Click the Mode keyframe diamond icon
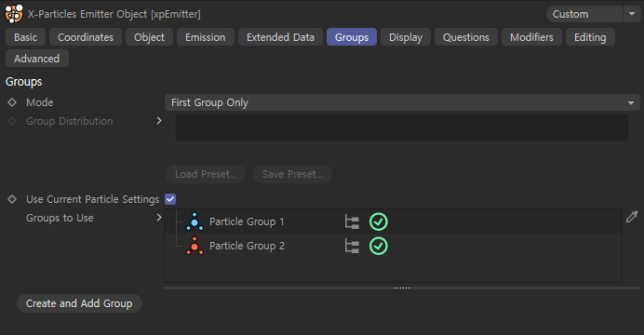 (x=12, y=102)
